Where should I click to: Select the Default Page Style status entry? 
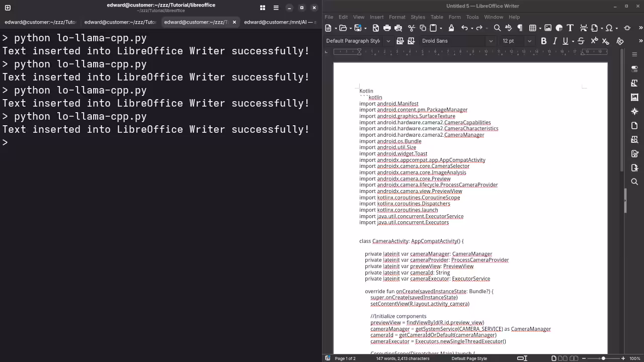[x=469, y=358]
